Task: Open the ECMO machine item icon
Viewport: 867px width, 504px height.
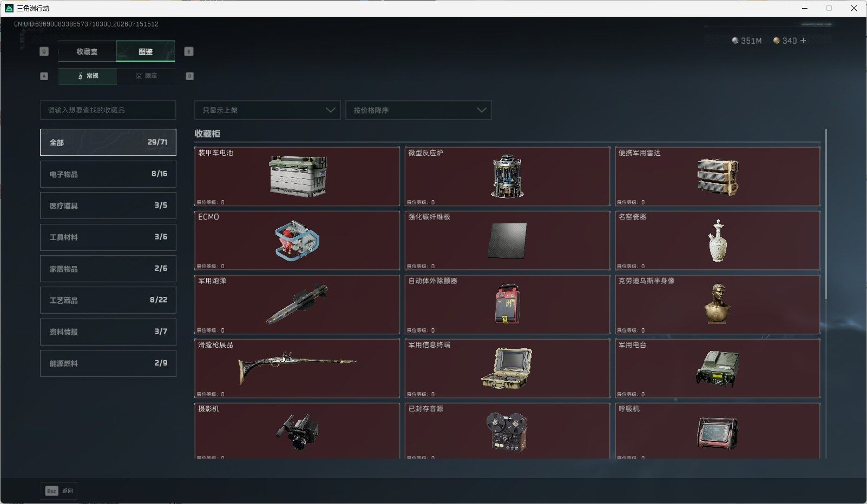Action: [297, 241]
